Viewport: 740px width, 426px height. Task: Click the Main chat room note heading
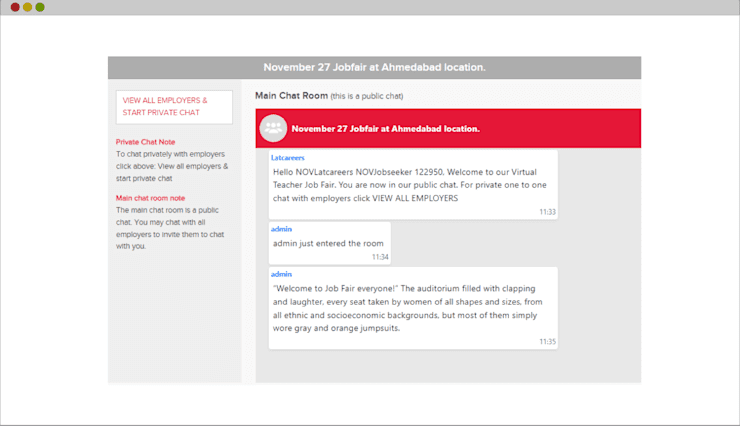(x=151, y=198)
